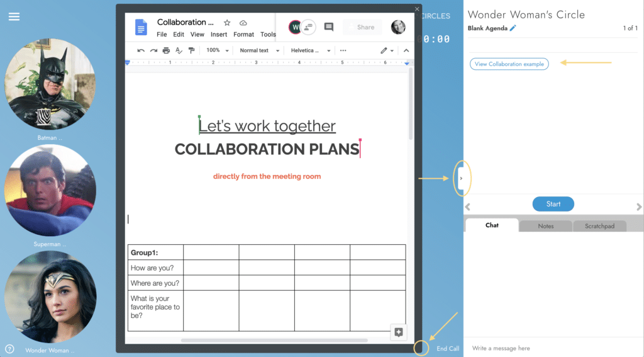
Task: Click the heading Let's work together
Action: [267, 126]
